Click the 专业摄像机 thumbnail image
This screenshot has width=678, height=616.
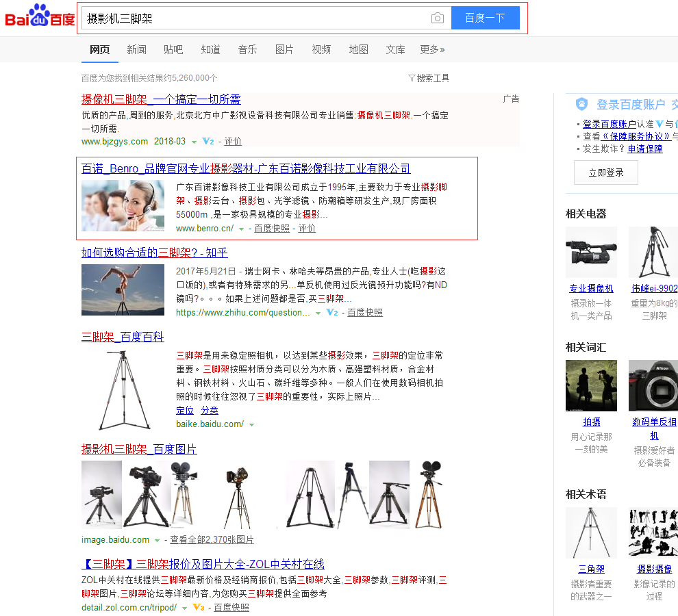point(591,252)
